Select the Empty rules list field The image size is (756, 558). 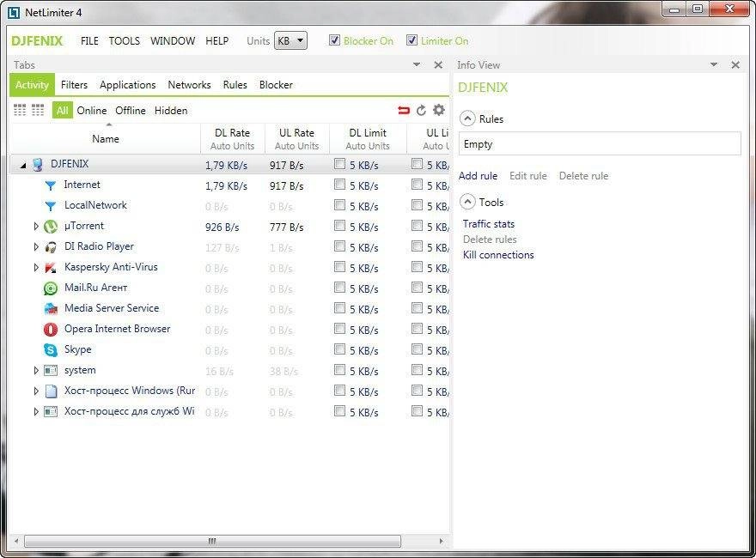tap(600, 144)
